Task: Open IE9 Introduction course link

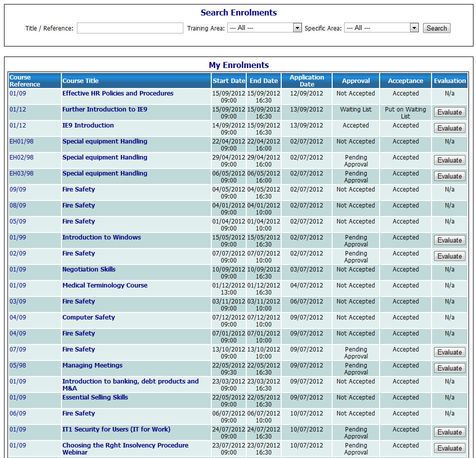Action: [88, 125]
